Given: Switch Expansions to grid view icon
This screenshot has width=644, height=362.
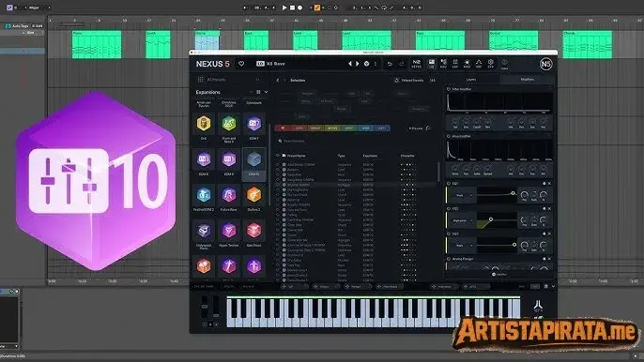Looking at the screenshot, I should click(258, 92).
